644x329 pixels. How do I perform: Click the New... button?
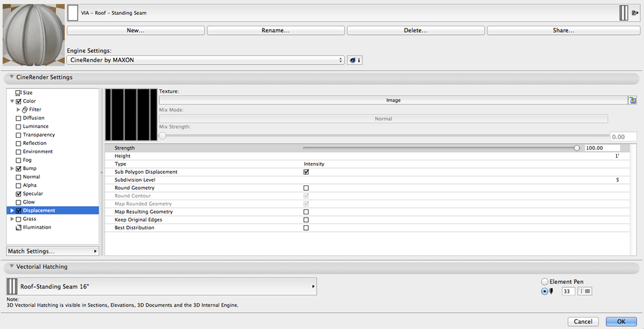(135, 30)
